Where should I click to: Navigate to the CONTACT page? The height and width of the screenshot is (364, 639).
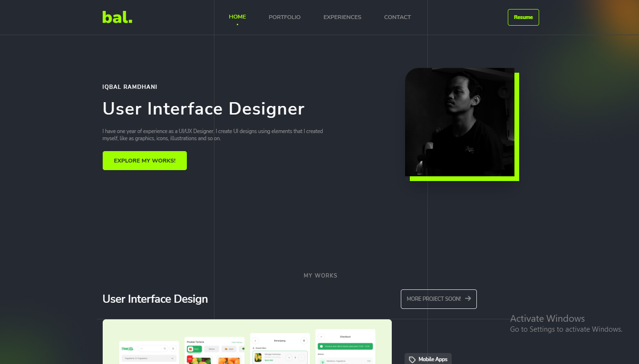point(397,17)
